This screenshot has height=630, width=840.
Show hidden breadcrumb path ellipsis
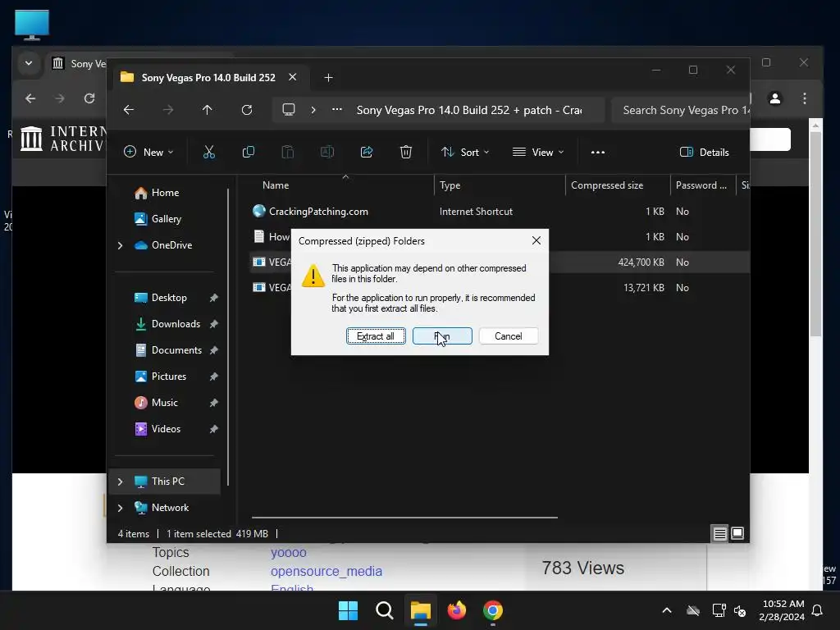337,110
